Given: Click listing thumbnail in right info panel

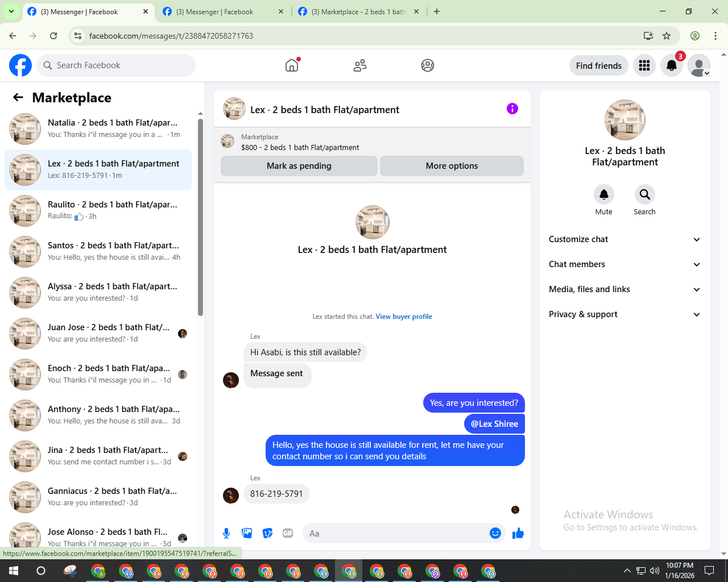Looking at the screenshot, I should click(x=624, y=120).
